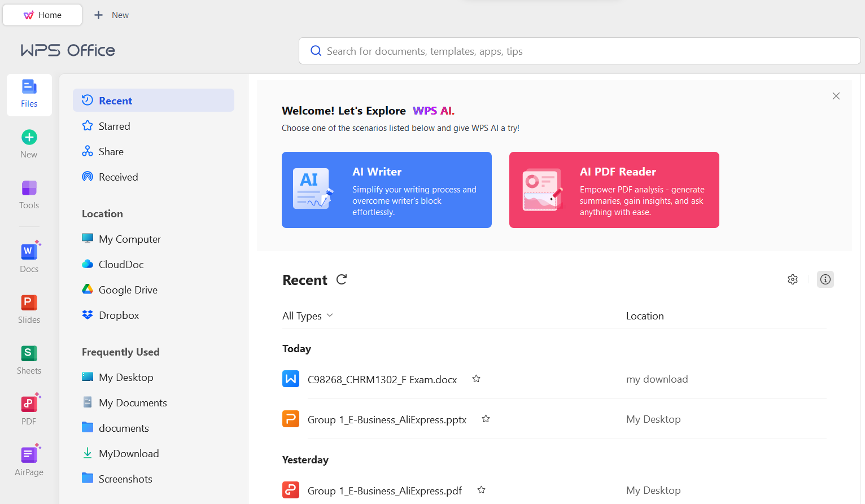Switch to the Starred section
Screen dimensions: 865x504
[113, 125]
